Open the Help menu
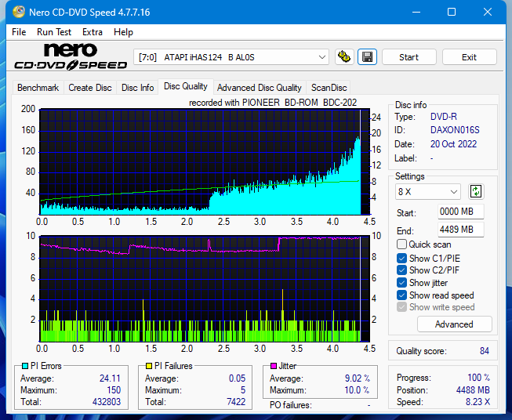This screenshot has height=420, width=512. pos(123,32)
